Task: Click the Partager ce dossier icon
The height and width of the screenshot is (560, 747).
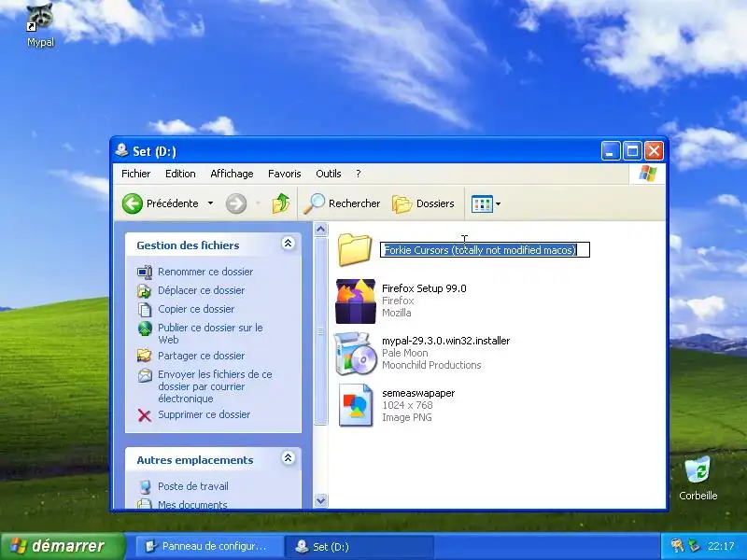Action: click(x=145, y=356)
